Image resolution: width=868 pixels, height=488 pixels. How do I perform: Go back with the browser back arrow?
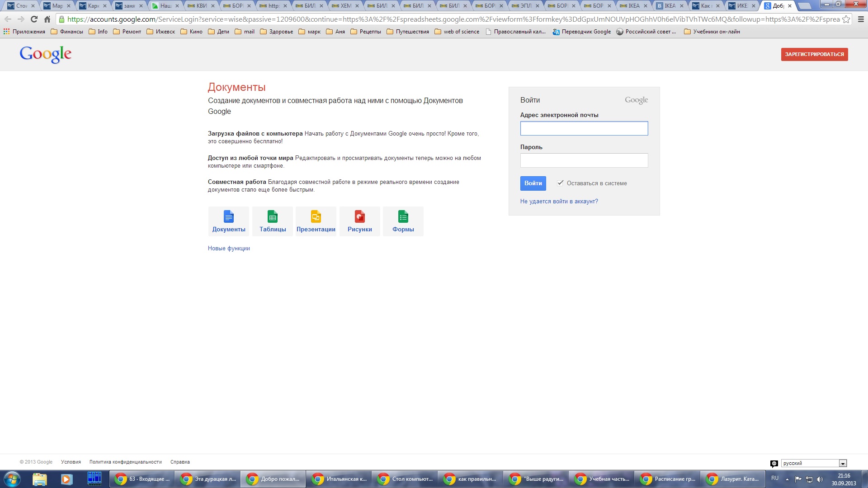point(8,19)
